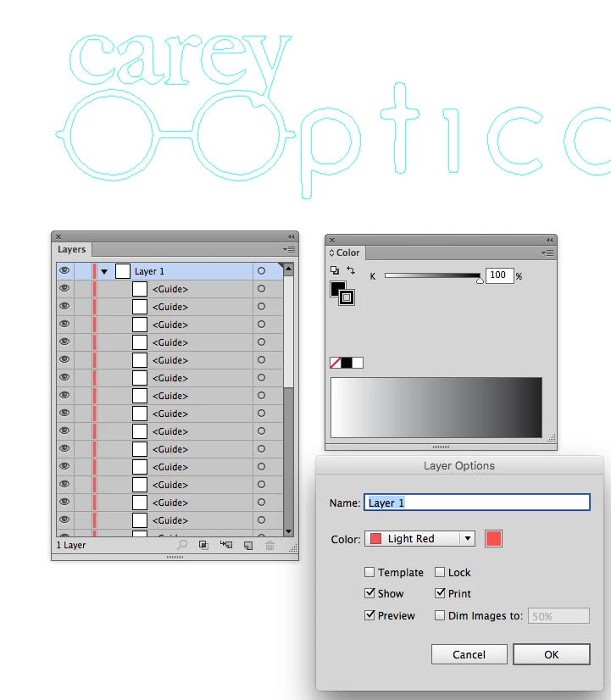Toggle the lock column for Layer 1
This screenshot has width=611, height=700.
click(x=82, y=271)
